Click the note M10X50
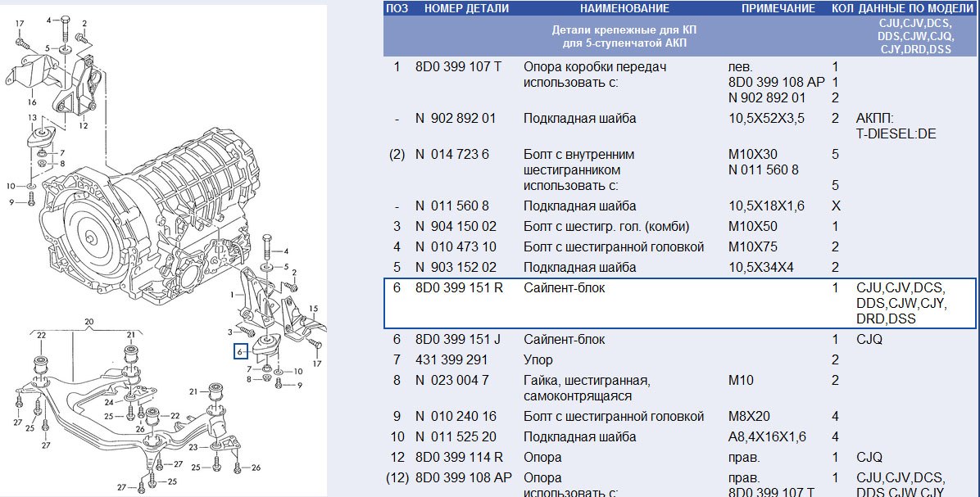This screenshot has width=980, height=497. point(753,226)
